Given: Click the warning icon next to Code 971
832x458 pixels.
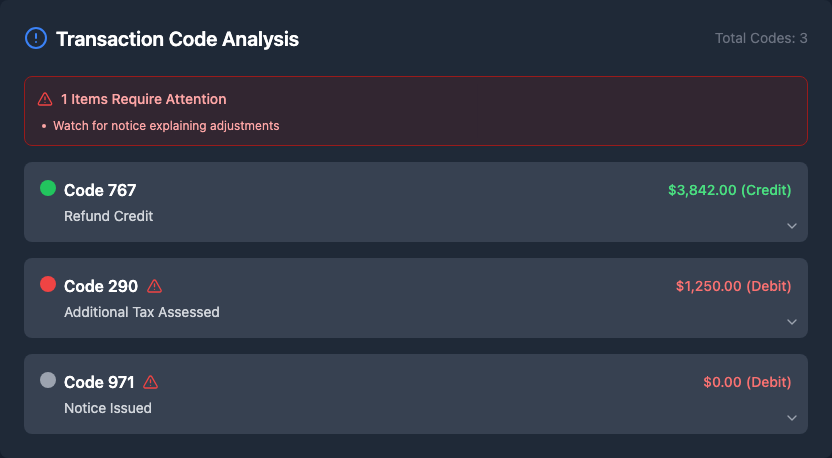Looking at the screenshot, I should tap(151, 382).
